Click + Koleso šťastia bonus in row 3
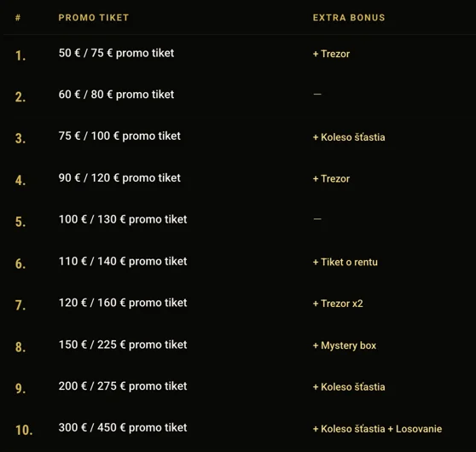 point(349,137)
